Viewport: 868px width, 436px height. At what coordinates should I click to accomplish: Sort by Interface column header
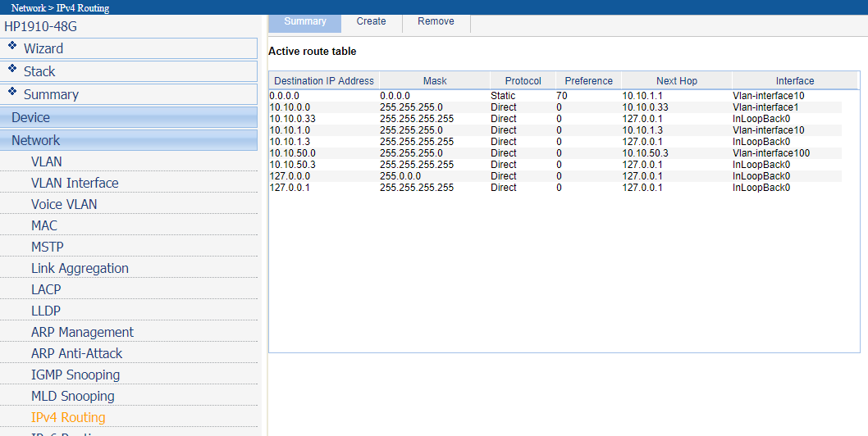coord(795,81)
